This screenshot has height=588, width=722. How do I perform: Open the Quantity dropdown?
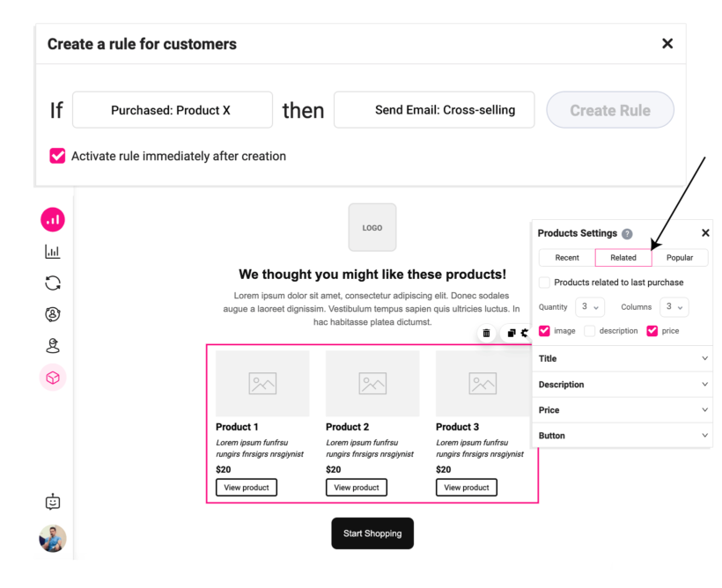[589, 307]
